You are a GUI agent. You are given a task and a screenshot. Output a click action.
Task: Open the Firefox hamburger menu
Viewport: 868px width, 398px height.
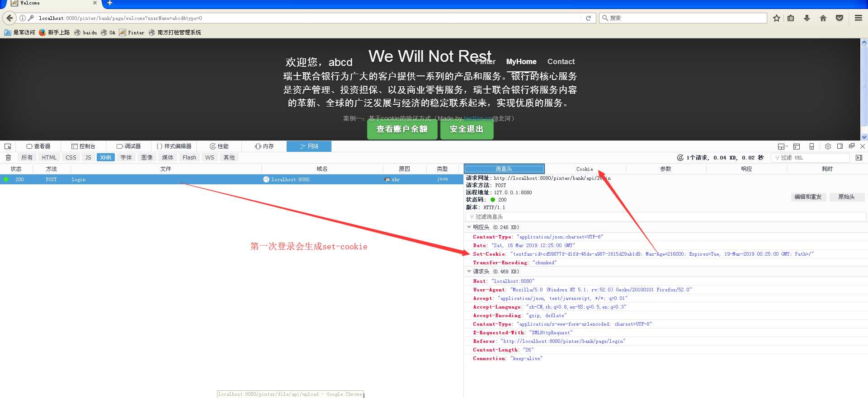click(858, 18)
